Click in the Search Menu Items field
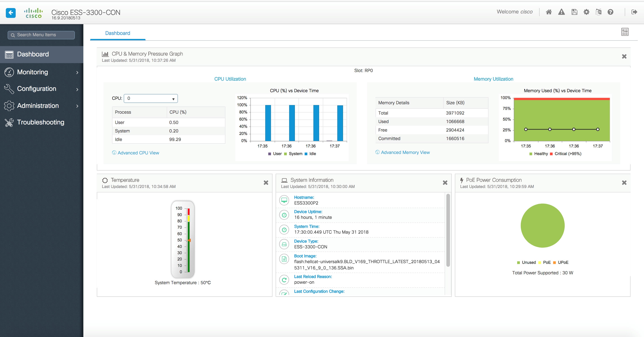 pos(41,35)
